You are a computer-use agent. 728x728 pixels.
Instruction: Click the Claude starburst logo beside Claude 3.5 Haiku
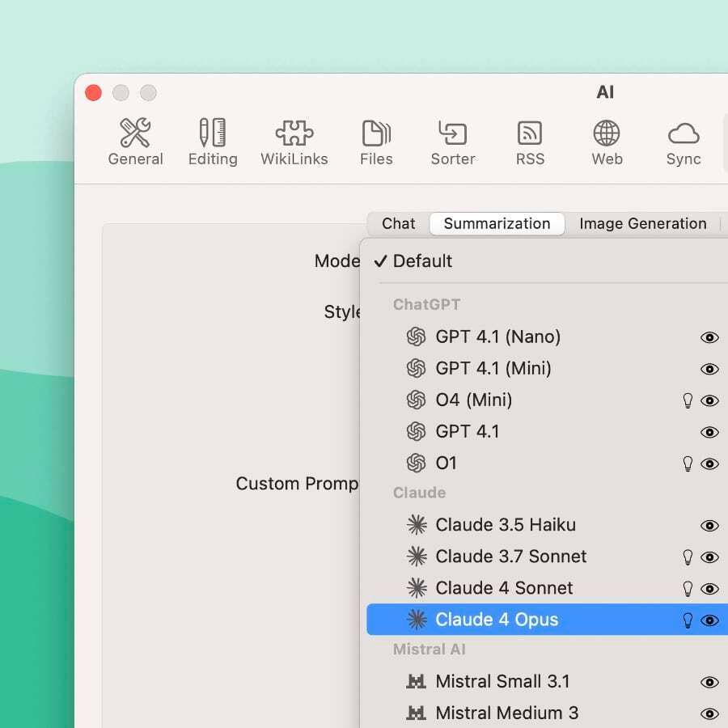(417, 525)
